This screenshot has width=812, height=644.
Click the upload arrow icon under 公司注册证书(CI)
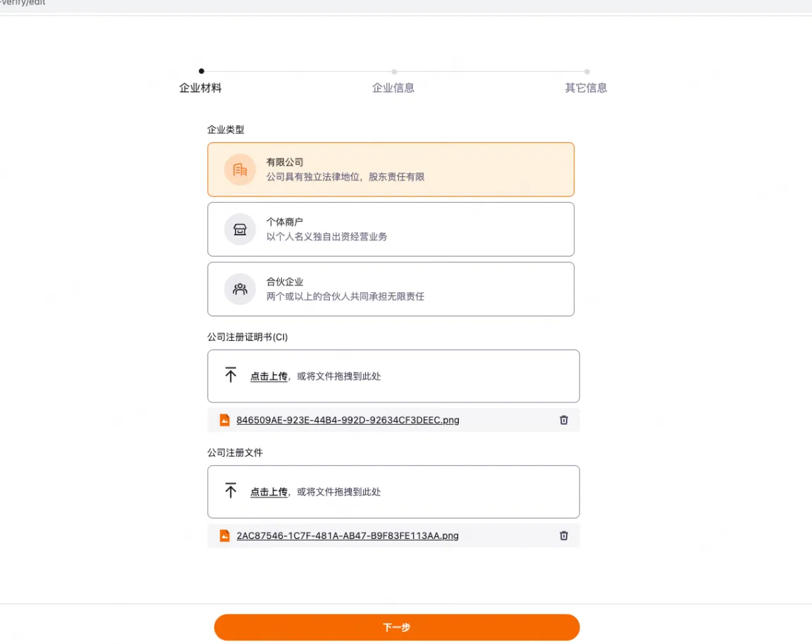point(230,375)
